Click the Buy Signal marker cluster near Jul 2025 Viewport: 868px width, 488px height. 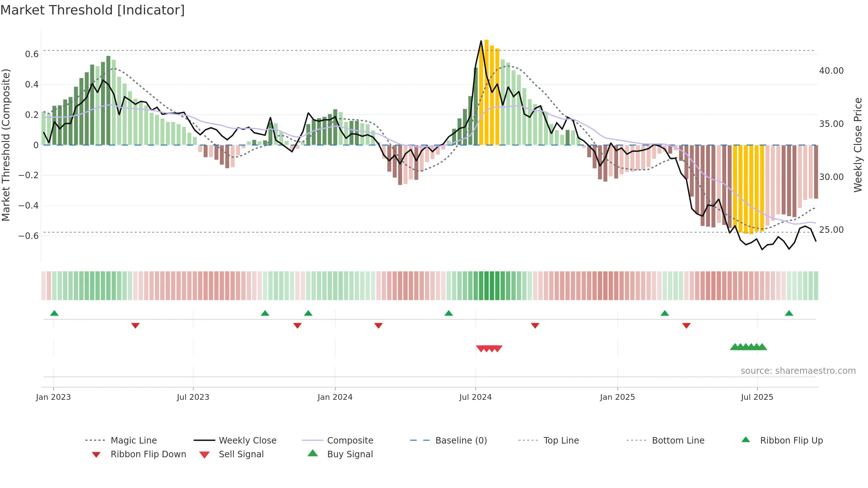point(748,347)
